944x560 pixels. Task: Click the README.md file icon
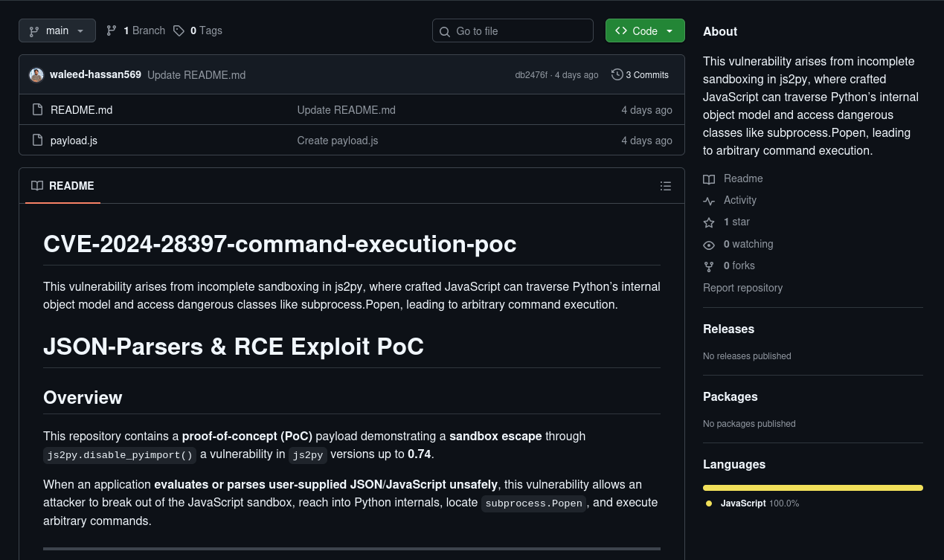coord(37,110)
